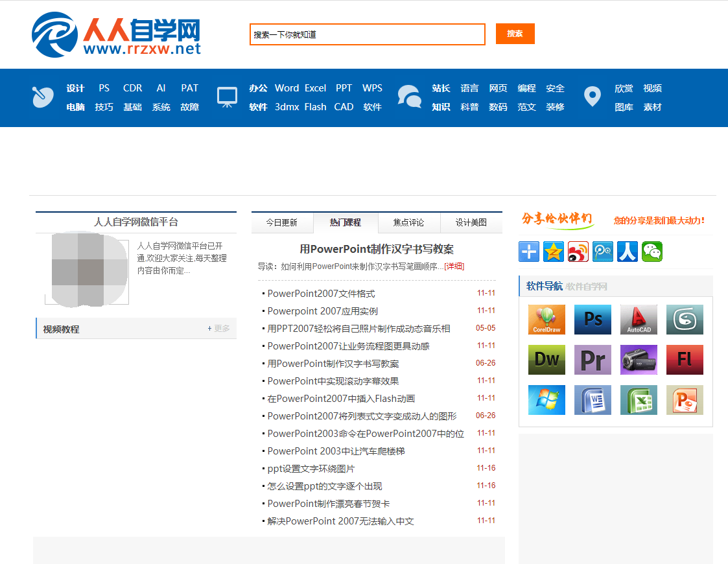Click the 人人自学网 site logo

[116, 35]
